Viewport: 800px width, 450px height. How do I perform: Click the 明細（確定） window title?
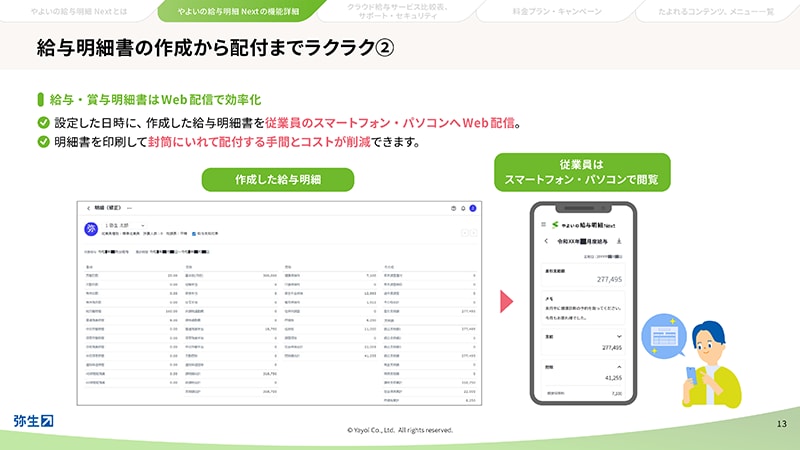[108, 208]
